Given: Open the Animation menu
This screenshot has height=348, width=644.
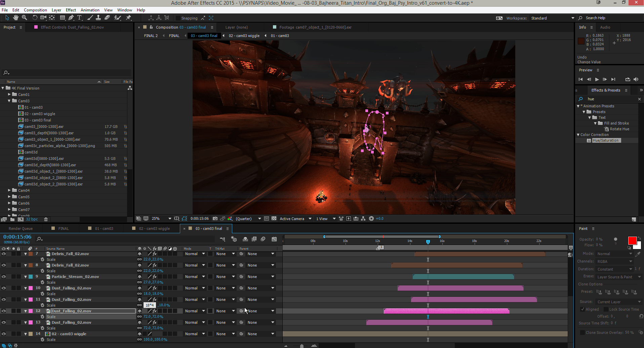Looking at the screenshot, I should [x=90, y=10].
